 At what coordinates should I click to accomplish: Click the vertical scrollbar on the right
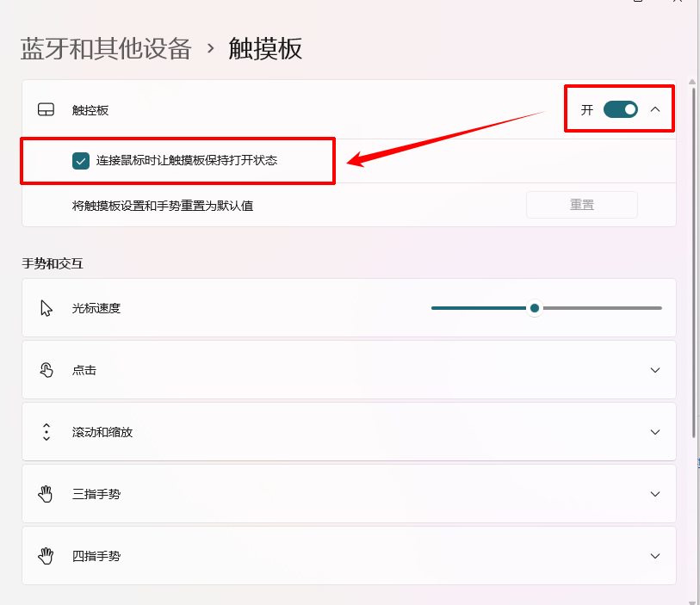coord(693,263)
